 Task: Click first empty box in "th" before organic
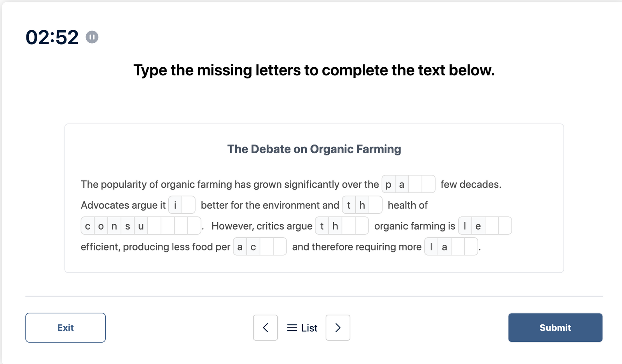pos(349,226)
